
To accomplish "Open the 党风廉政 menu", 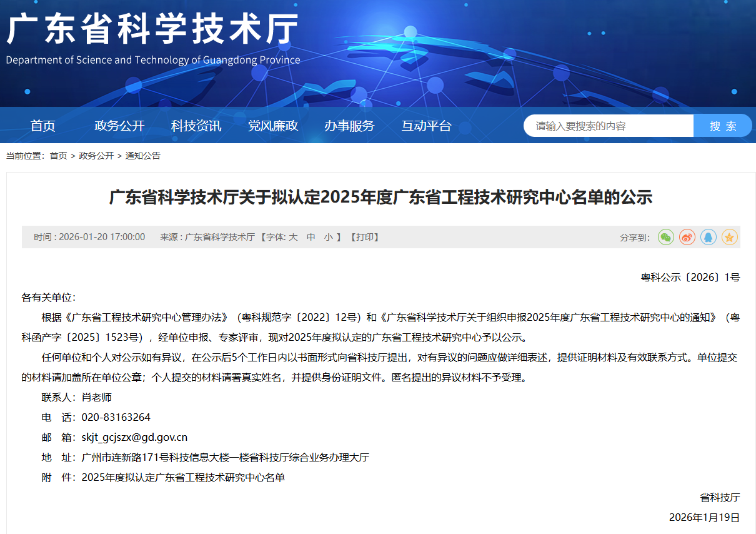I will (x=272, y=125).
